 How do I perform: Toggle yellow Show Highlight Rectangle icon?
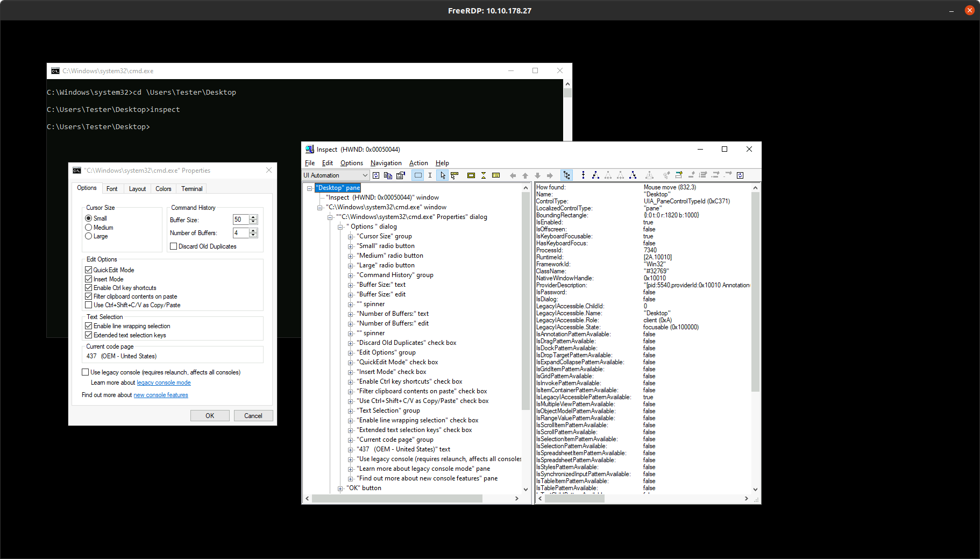point(471,175)
